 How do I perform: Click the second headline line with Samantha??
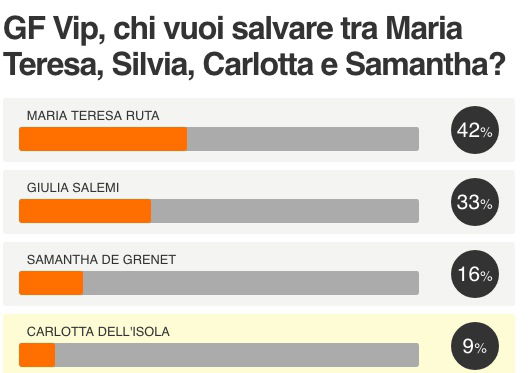point(254,64)
